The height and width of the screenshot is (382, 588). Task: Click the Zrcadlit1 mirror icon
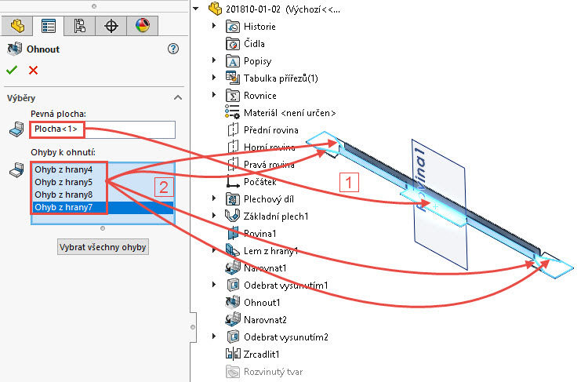(233, 354)
